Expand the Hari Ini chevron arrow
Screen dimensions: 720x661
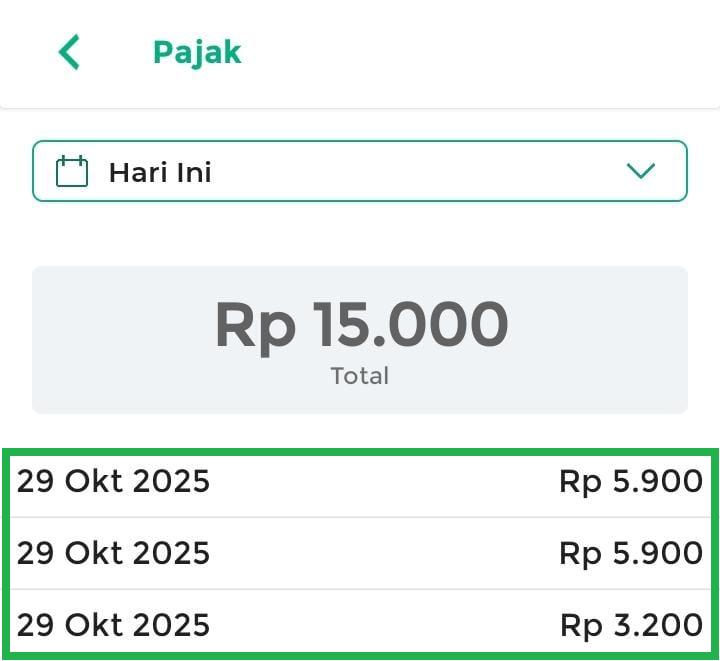(x=640, y=171)
